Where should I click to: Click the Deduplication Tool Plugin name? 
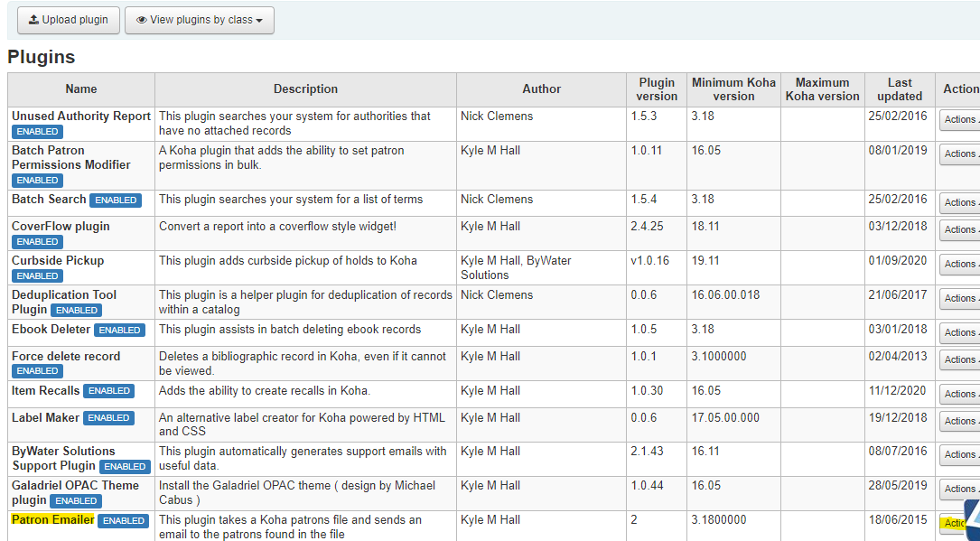pos(64,302)
